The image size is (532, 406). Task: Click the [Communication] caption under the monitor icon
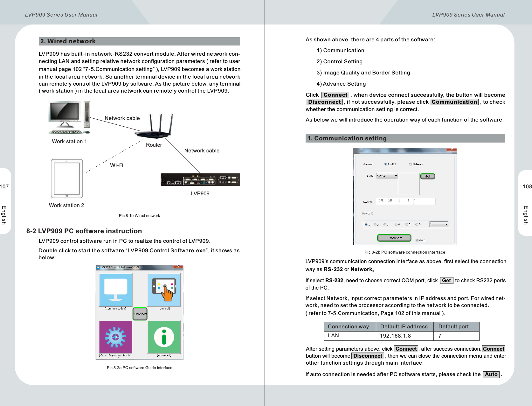(x=115, y=309)
